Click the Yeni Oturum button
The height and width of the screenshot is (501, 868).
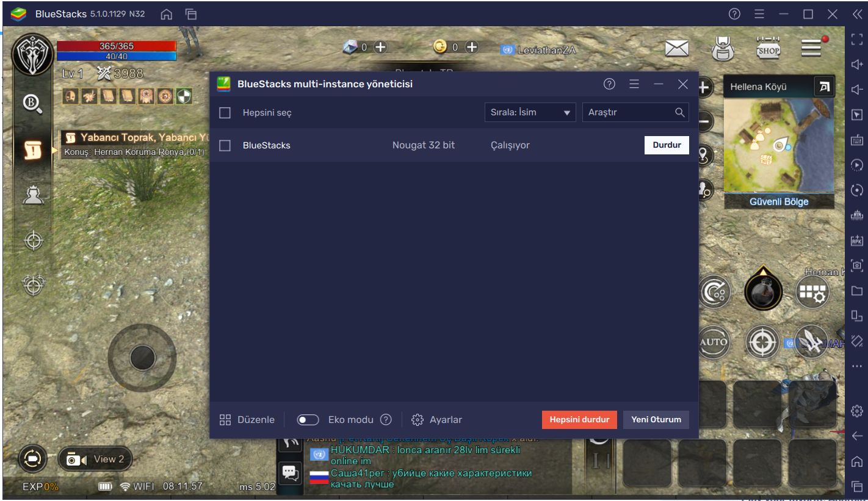(656, 420)
